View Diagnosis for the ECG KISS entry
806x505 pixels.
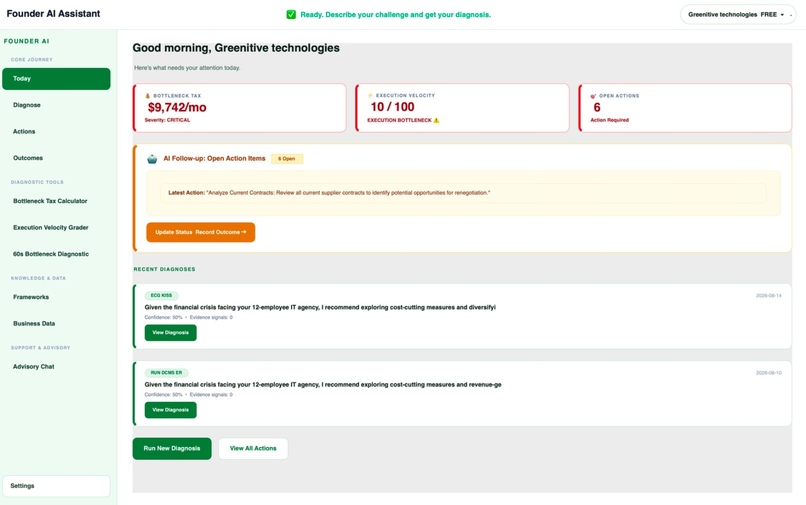171,333
